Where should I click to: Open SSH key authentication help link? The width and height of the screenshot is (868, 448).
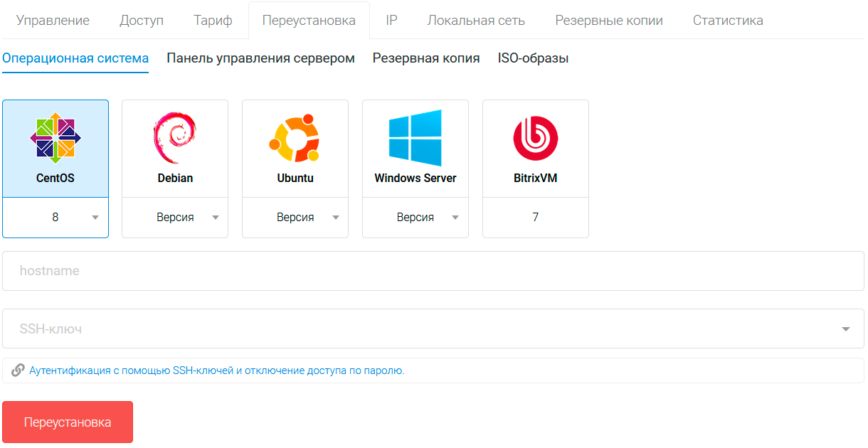[x=216, y=370]
